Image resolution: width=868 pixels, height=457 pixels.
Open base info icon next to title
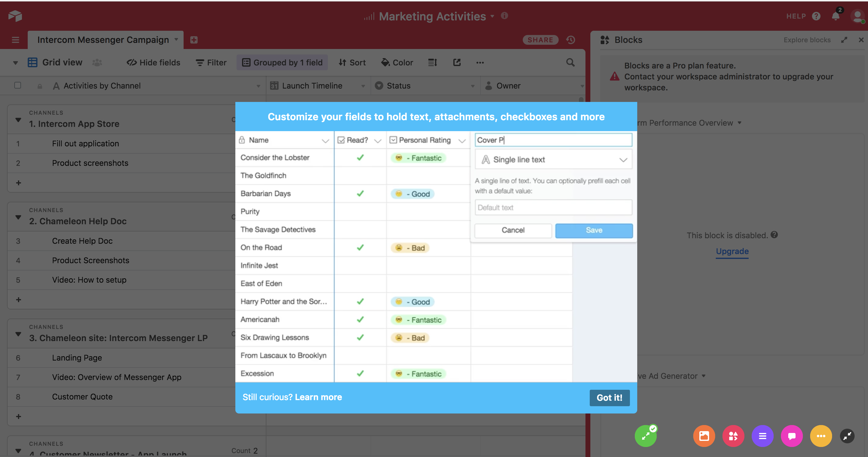pyautogui.click(x=504, y=16)
